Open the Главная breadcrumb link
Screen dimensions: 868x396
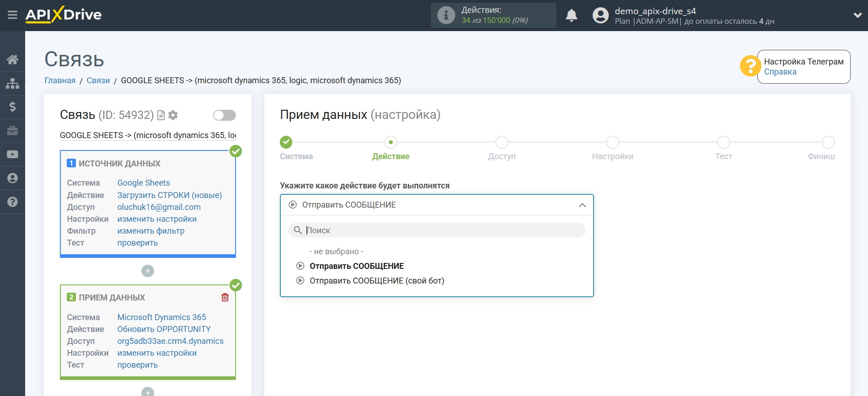point(60,80)
